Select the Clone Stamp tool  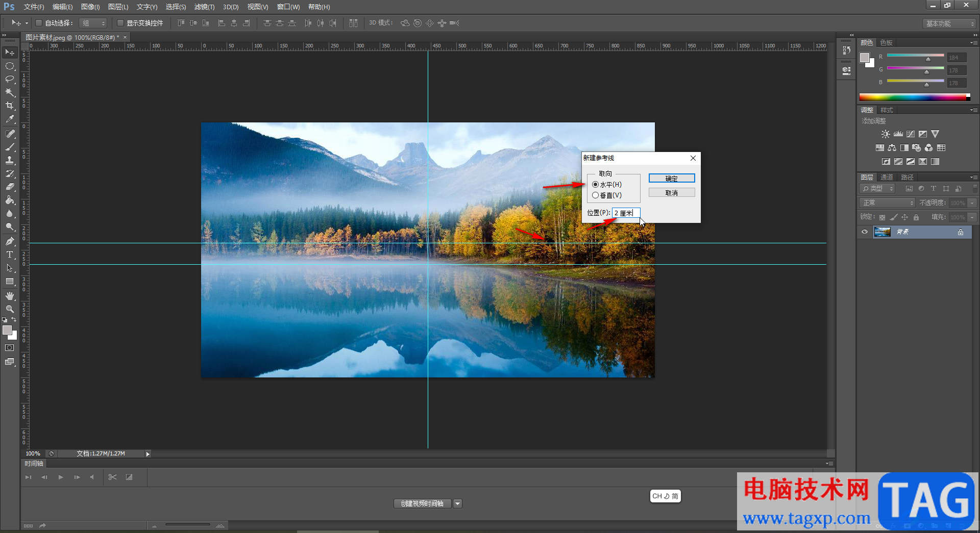[10, 160]
